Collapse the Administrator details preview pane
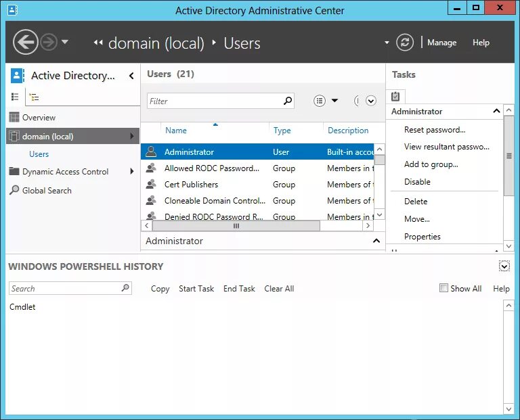 (x=376, y=241)
